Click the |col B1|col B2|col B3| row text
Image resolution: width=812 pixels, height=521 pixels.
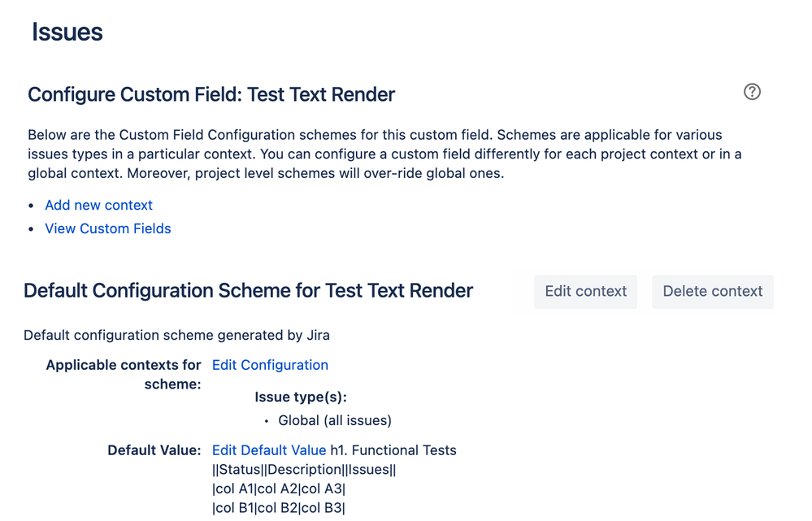tap(279, 508)
